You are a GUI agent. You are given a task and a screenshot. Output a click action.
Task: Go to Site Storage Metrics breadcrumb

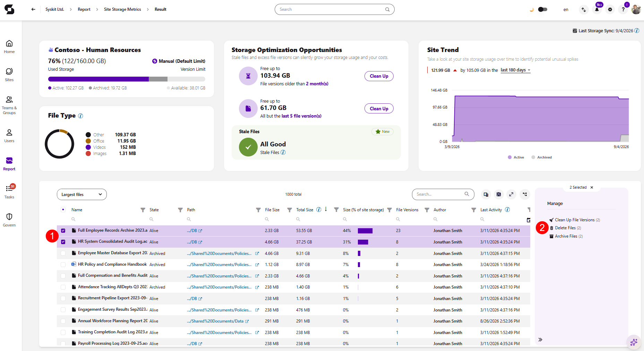coord(122,9)
